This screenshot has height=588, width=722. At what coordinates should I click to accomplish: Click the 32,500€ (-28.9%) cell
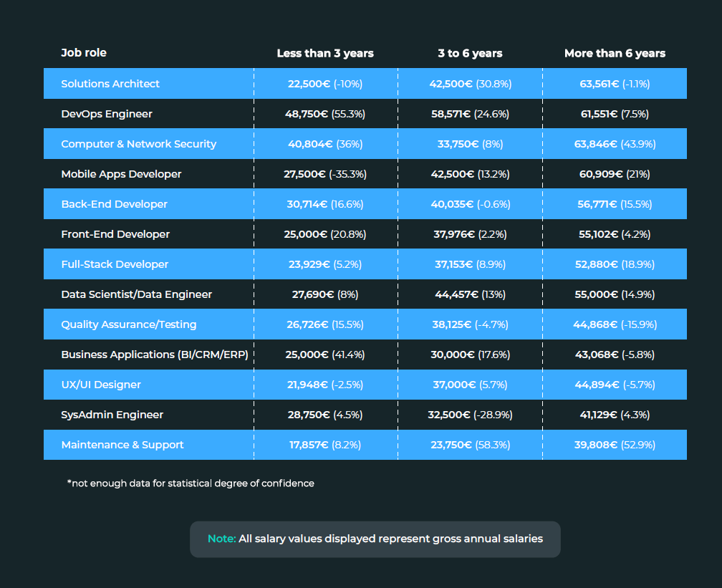coord(470,415)
